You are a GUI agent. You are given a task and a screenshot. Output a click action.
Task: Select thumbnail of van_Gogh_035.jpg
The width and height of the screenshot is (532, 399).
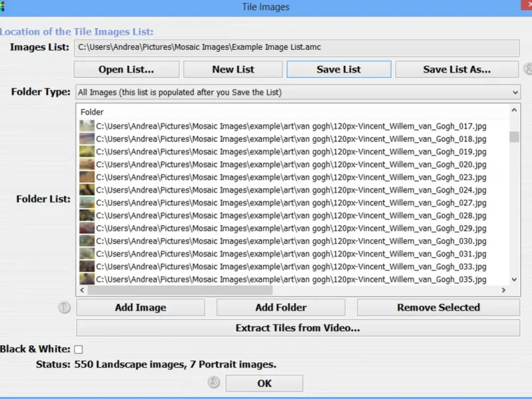click(x=87, y=279)
